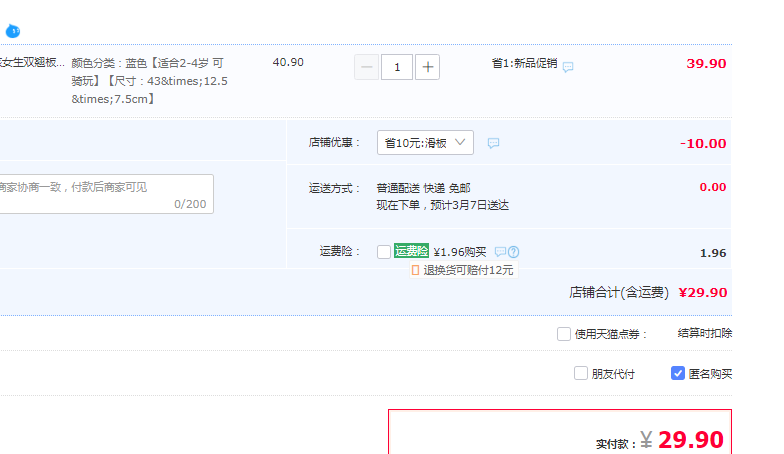The image size is (784, 454).
Task: Click the discount amount -10.00
Action: (703, 144)
